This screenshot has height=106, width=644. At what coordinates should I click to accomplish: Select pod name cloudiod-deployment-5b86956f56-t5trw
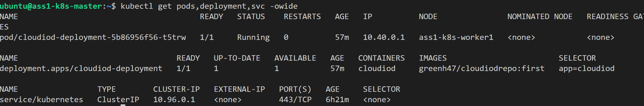coord(93,37)
